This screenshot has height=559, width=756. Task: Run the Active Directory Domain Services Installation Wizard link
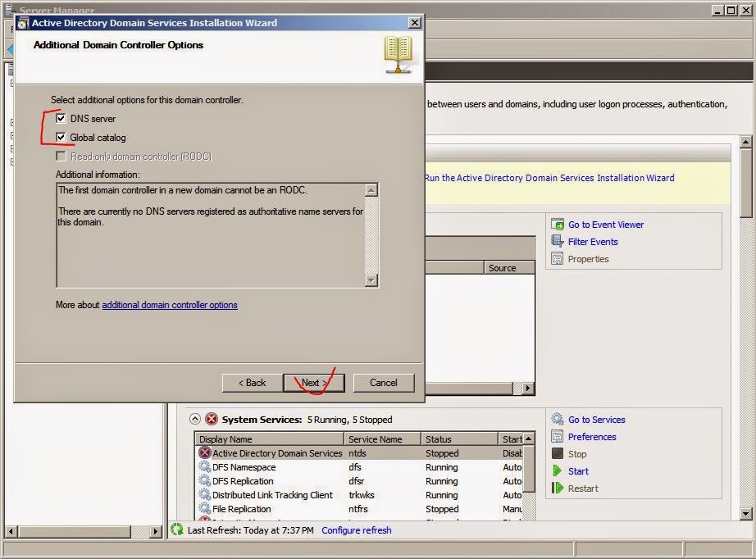pyautogui.click(x=549, y=178)
